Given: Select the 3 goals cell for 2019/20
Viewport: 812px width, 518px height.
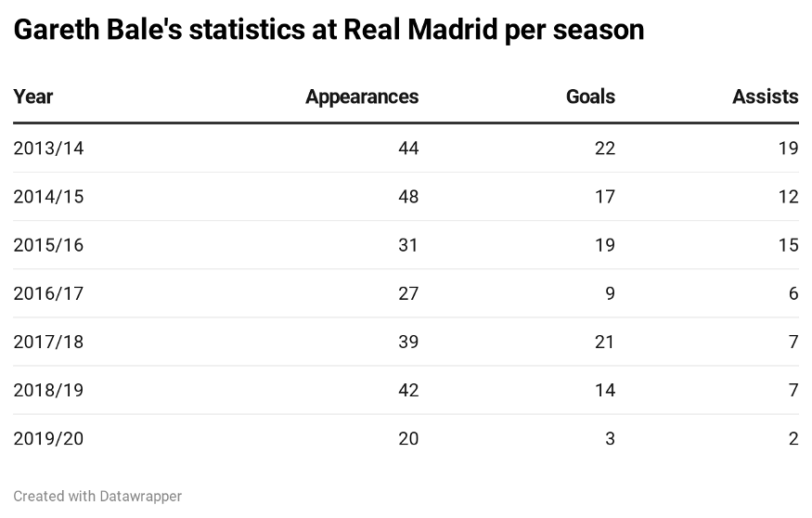Looking at the screenshot, I should (610, 438).
